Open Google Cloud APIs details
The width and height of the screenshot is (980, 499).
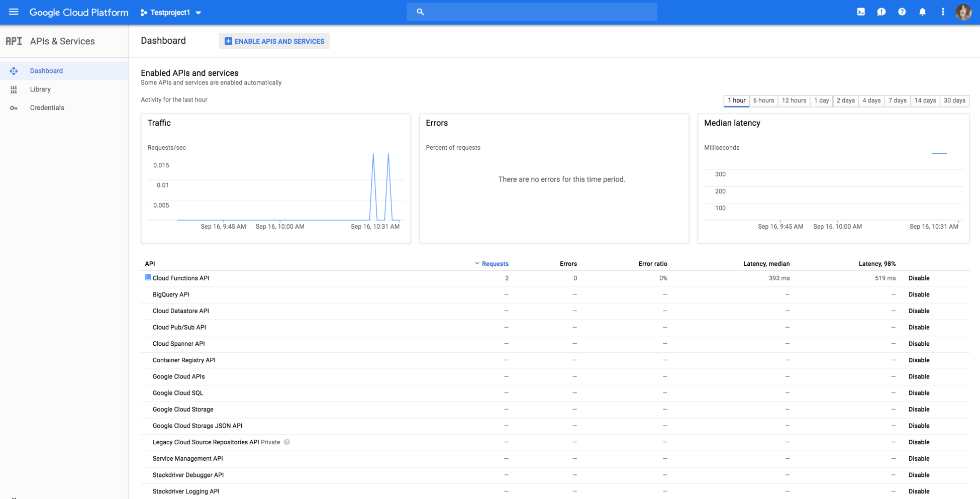[x=179, y=377]
